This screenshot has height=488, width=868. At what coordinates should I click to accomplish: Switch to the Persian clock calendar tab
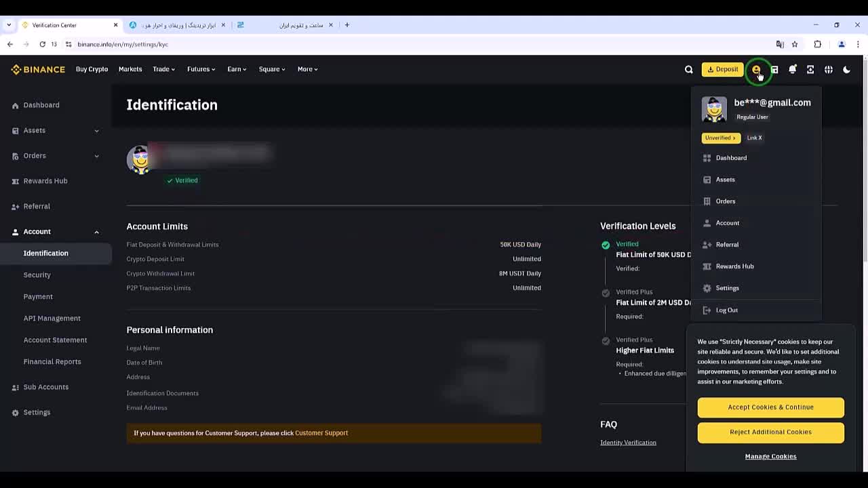tap(285, 25)
